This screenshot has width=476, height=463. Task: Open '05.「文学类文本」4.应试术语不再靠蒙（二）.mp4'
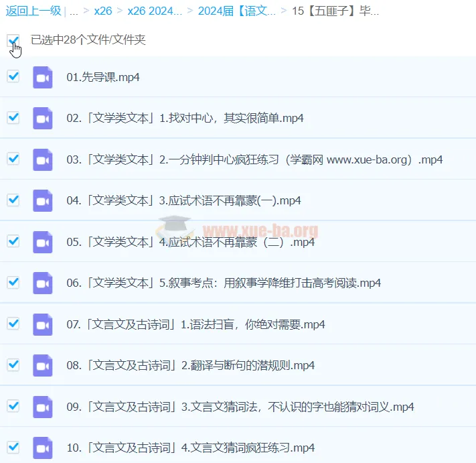click(x=191, y=242)
